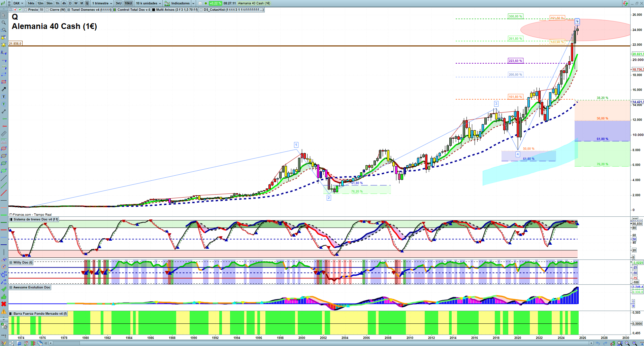Image resolution: width=644 pixels, height=346 pixels.
Task: Click the green checkmark icon in sidebar
Action: [x=4, y=289]
